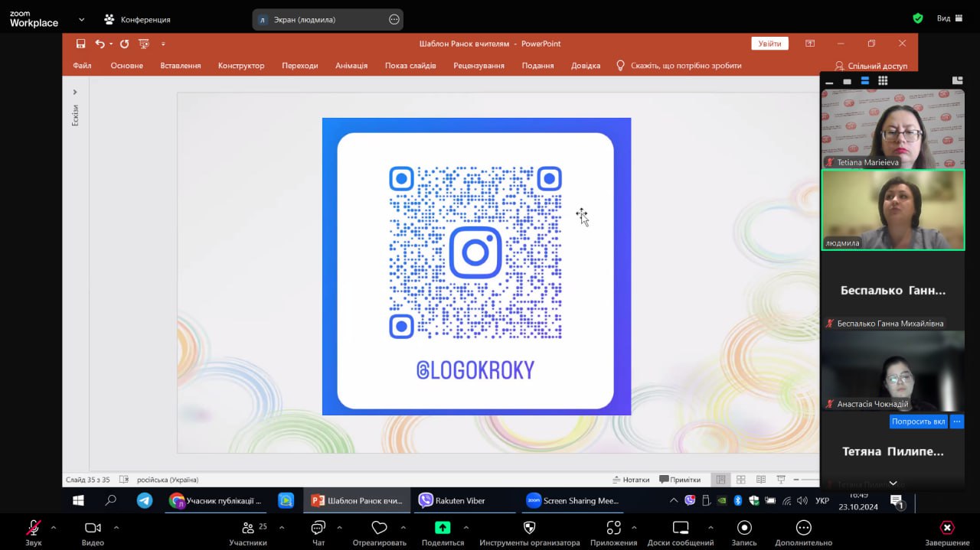Open the Рецензування tab
980x550 pixels.
pyautogui.click(x=479, y=66)
